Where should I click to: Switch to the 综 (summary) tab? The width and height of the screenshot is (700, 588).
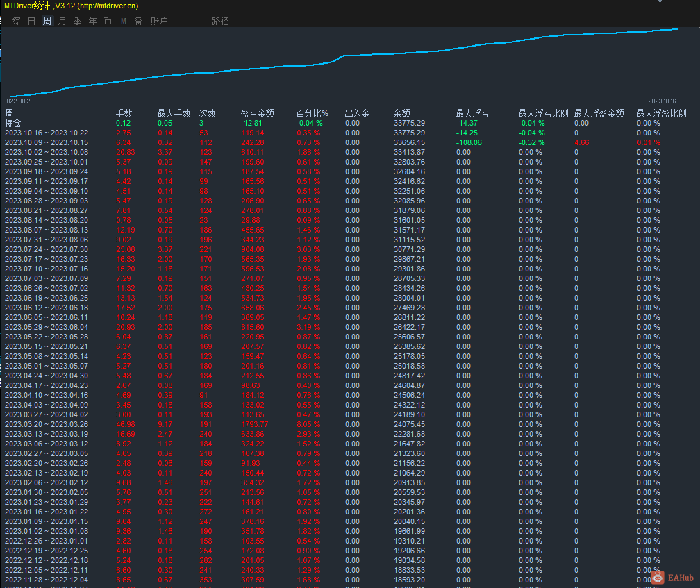[x=17, y=21]
